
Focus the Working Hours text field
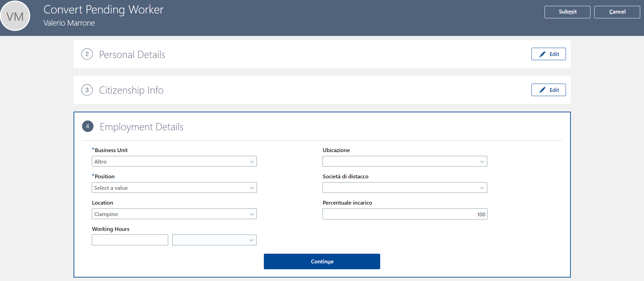[130, 240]
